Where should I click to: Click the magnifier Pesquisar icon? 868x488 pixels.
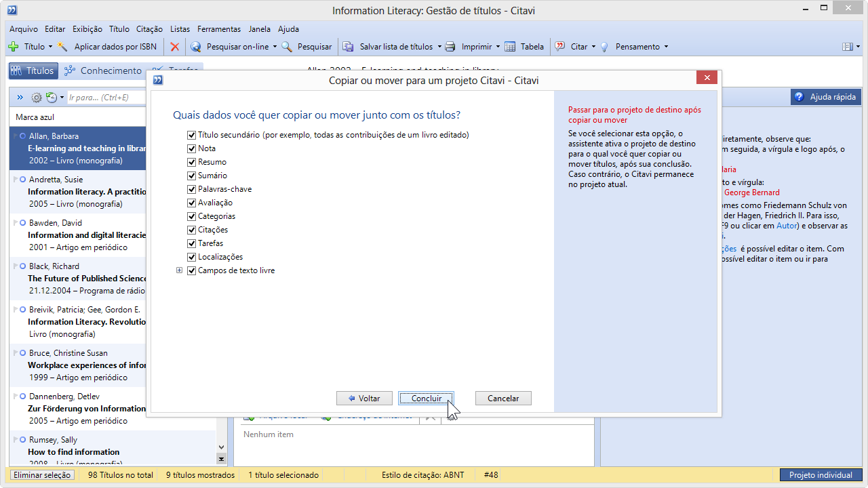coord(287,47)
